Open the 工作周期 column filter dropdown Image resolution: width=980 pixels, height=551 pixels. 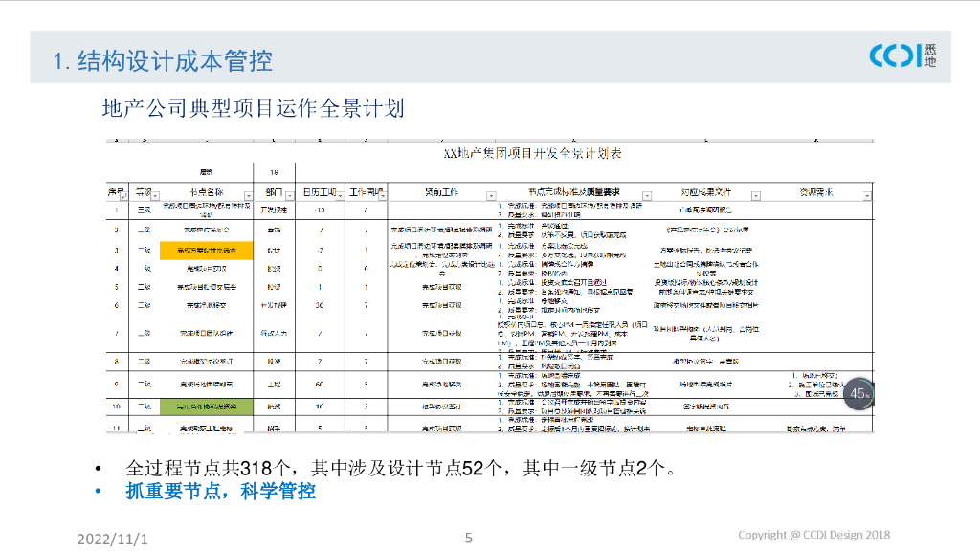[383, 195]
